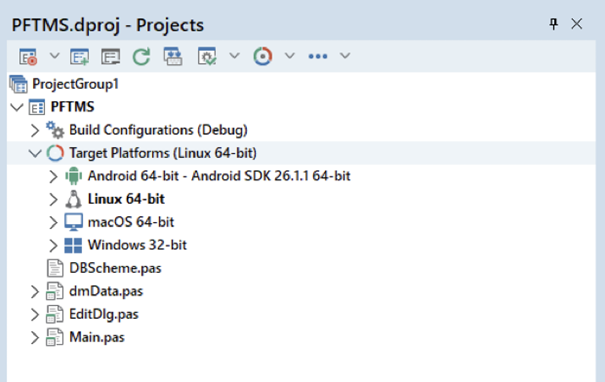This screenshot has width=605, height=382.
Task: Select Android 64-bit - Android SDK 26.1.1
Action: 219,176
